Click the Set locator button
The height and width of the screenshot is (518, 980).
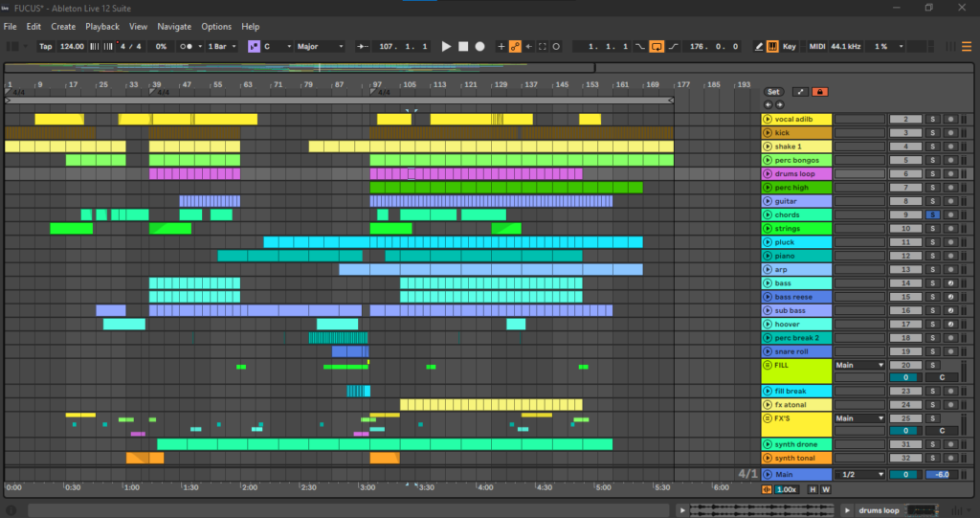click(773, 92)
